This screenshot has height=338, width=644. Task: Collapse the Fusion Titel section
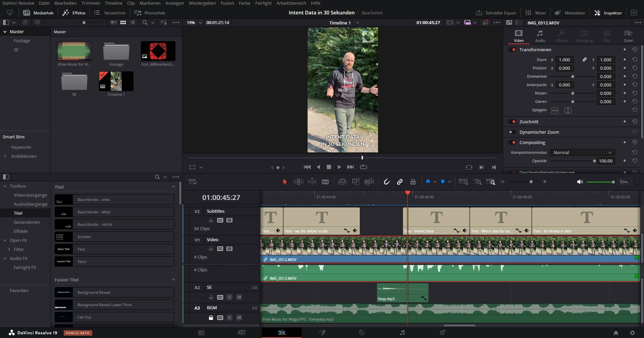(x=173, y=280)
